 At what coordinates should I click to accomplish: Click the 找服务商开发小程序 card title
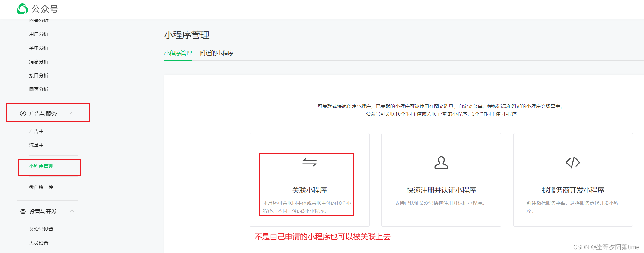point(573,190)
